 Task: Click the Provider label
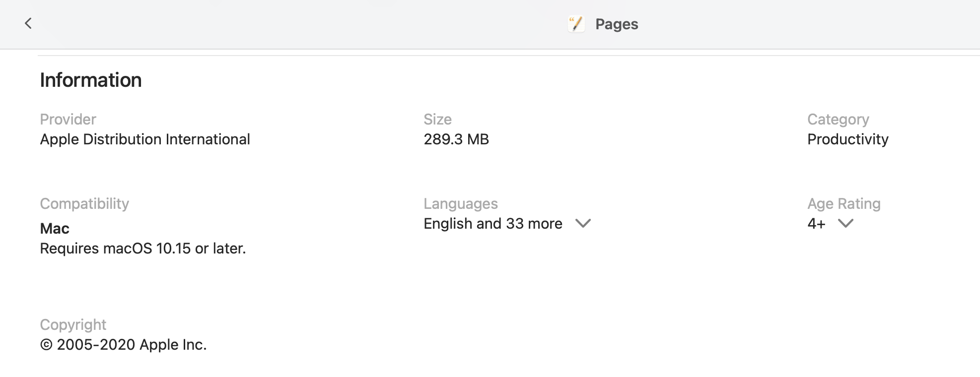68,119
